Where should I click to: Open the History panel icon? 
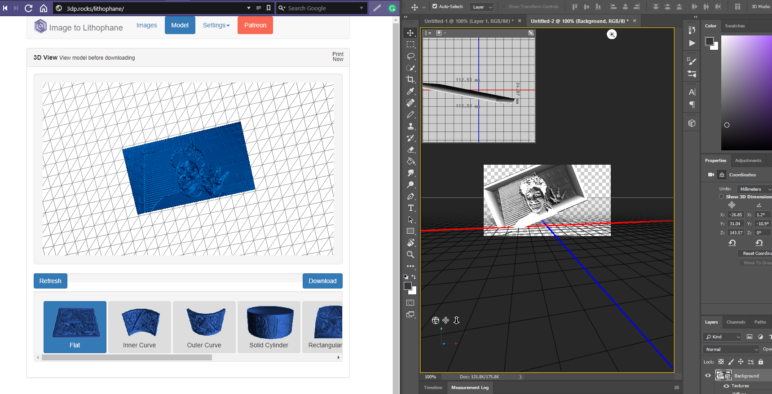(692, 31)
